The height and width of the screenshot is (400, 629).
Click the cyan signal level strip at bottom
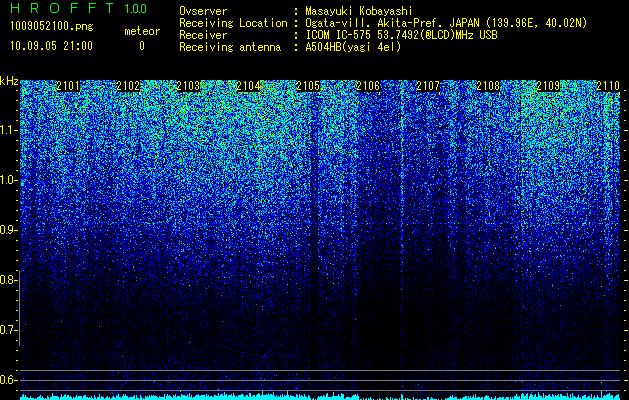(320, 396)
